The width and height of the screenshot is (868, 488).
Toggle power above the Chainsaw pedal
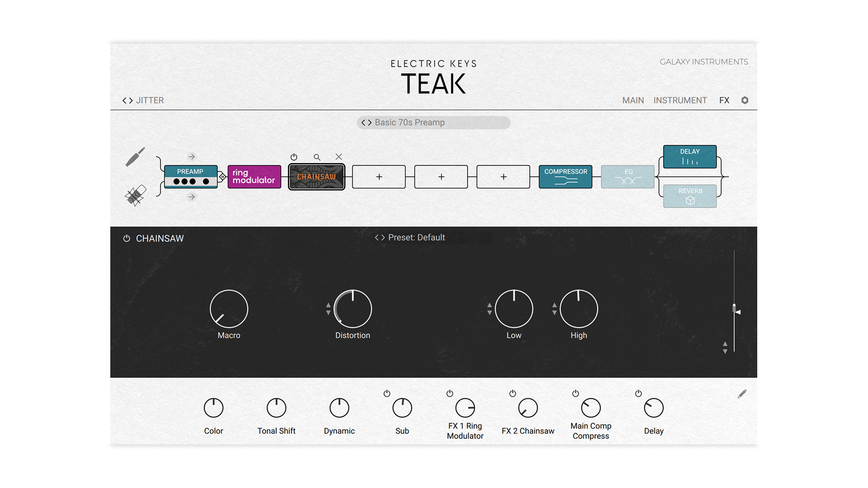[x=294, y=157]
